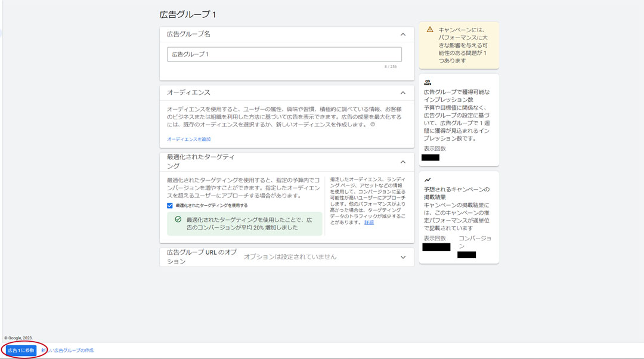
Task: Open the 新しい広告グループの作成 link
Action: (68, 350)
